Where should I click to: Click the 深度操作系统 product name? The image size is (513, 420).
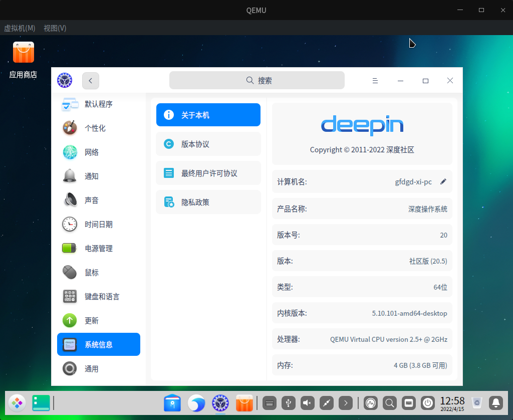tap(428, 209)
